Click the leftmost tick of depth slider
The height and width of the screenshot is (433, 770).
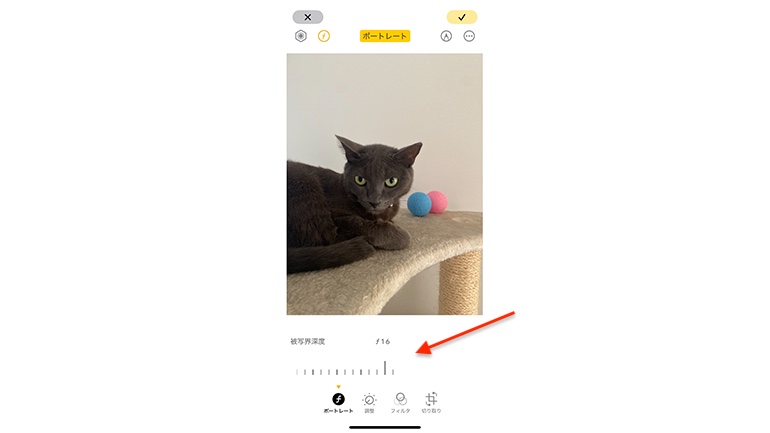click(x=297, y=372)
